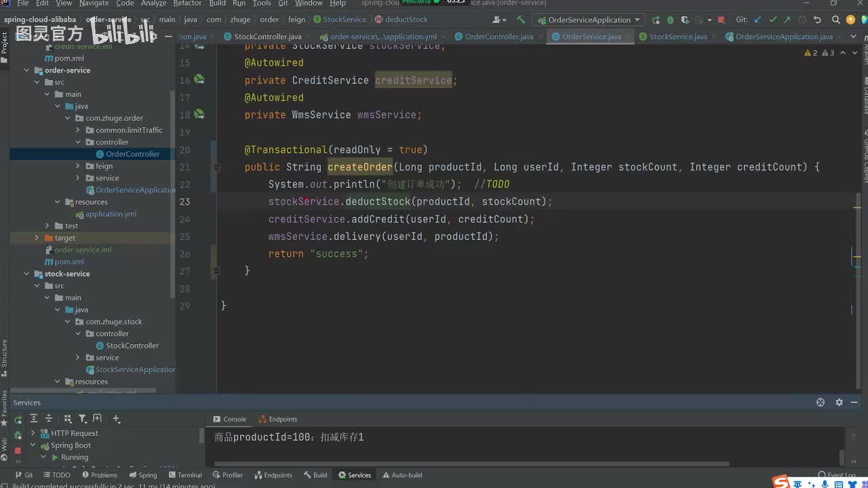This screenshot has height=488, width=868.
Task: Open the OrderServiceApplication run configuration dropdown
Action: coord(587,20)
